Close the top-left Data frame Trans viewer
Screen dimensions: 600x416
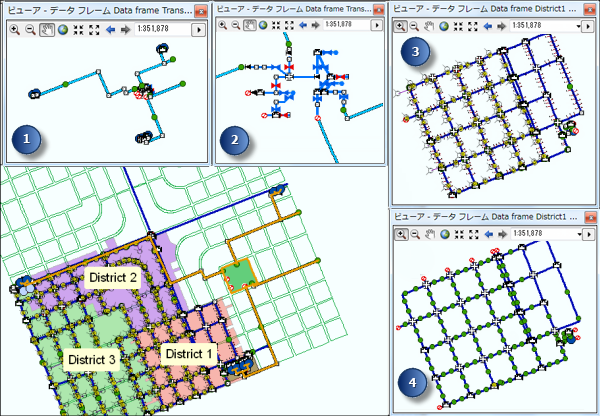[x=201, y=11]
